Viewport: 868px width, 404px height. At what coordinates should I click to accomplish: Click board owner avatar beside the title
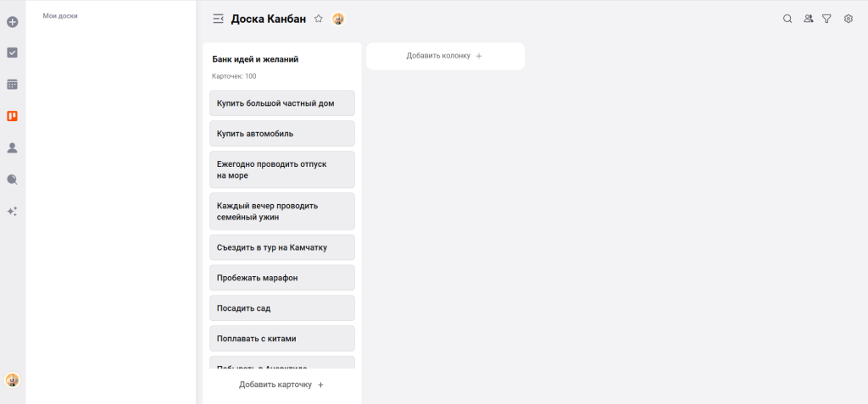(338, 19)
